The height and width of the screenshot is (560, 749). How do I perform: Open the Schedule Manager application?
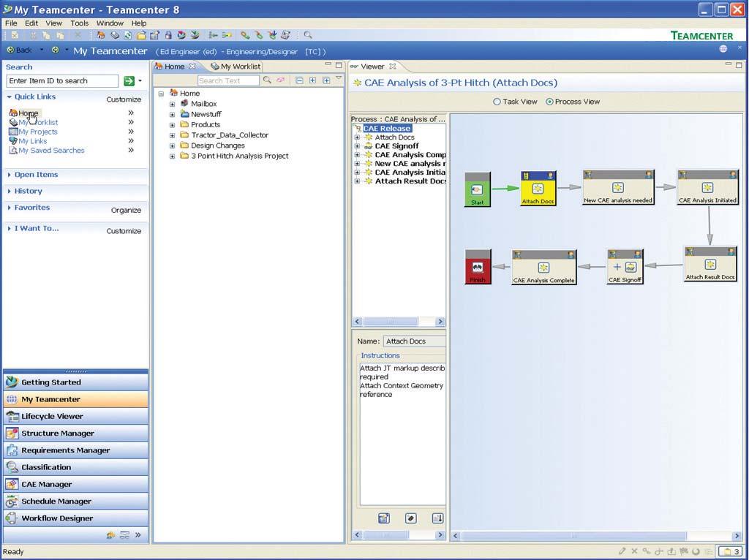pyautogui.click(x=75, y=502)
